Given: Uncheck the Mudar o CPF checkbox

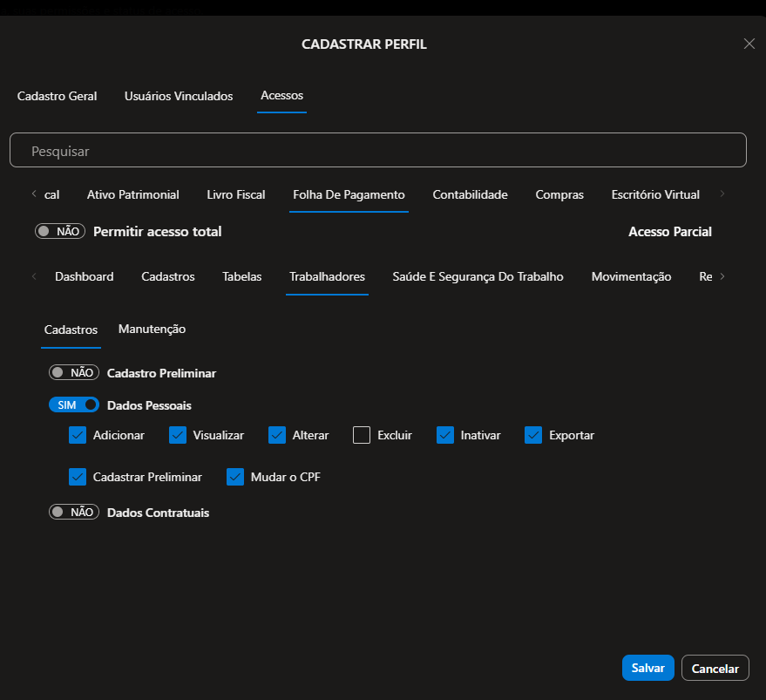Looking at the screenshot, I should click(235, 477).
